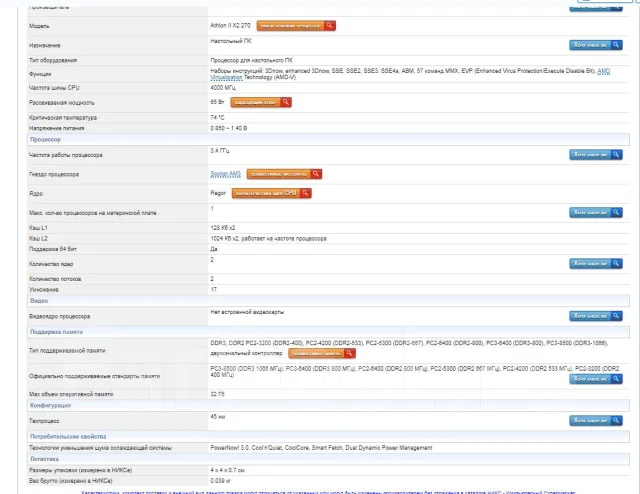Select the gross weight value 0.039 кг
This screenshot has height=494, width=640.
pos(221,481)
